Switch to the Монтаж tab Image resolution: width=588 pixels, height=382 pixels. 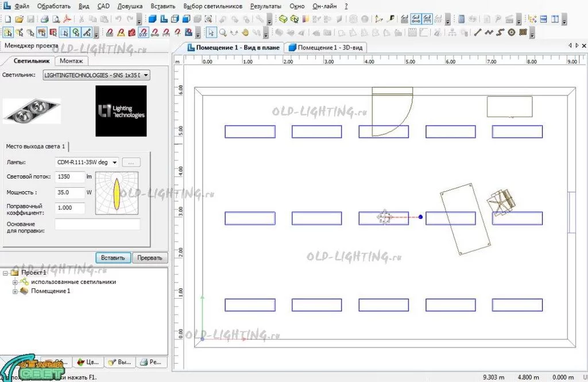[71, 61]
